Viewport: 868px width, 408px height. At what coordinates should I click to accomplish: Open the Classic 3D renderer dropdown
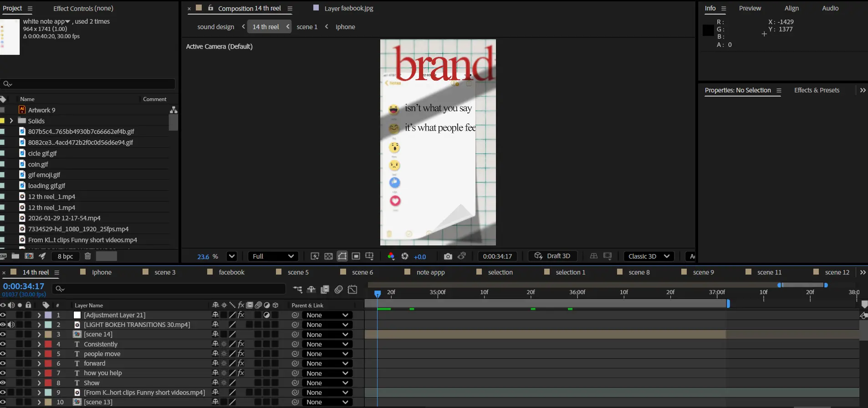coord(648,256)
